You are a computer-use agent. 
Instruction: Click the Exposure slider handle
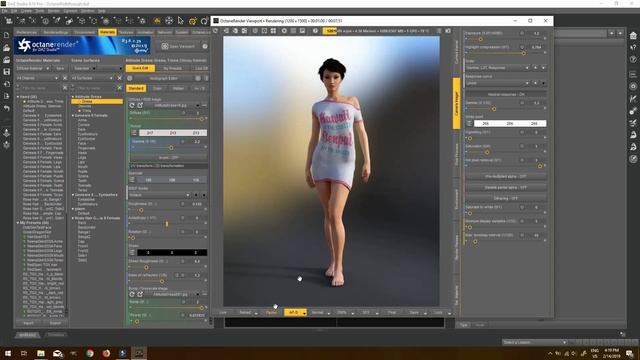point(480,39)
